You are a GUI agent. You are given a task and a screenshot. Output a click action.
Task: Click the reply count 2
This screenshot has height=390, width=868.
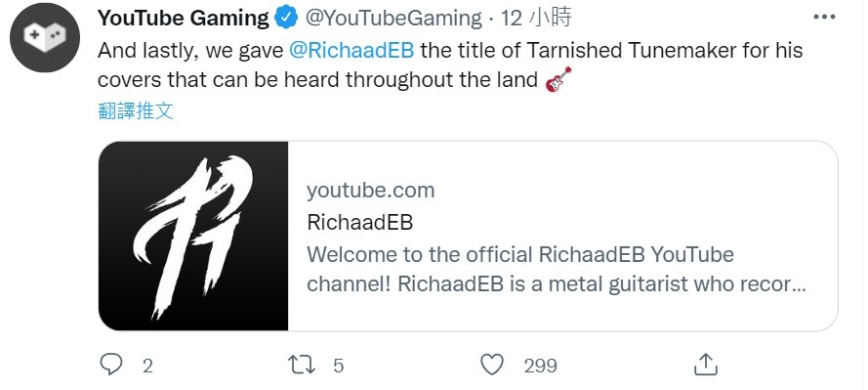[147, 366]
